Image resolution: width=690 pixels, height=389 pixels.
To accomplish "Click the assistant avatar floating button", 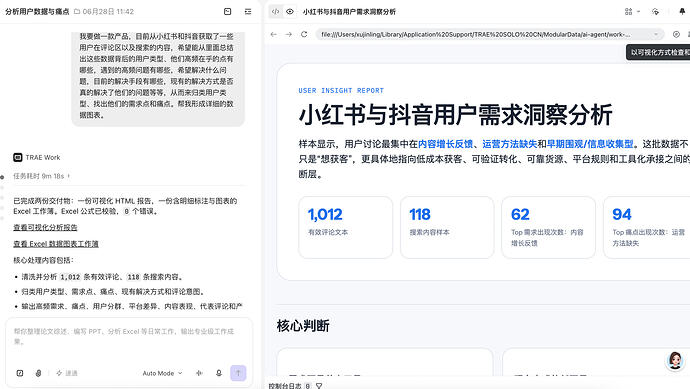I will tap(675, 360).
